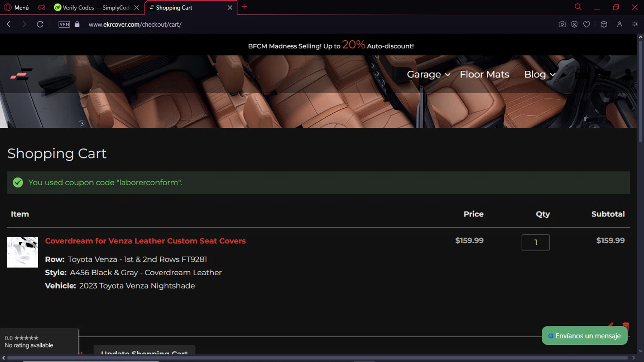Minimize the Opera browser window
The height and width of the screenshot is (362, 644).
(x=597, y=7)
